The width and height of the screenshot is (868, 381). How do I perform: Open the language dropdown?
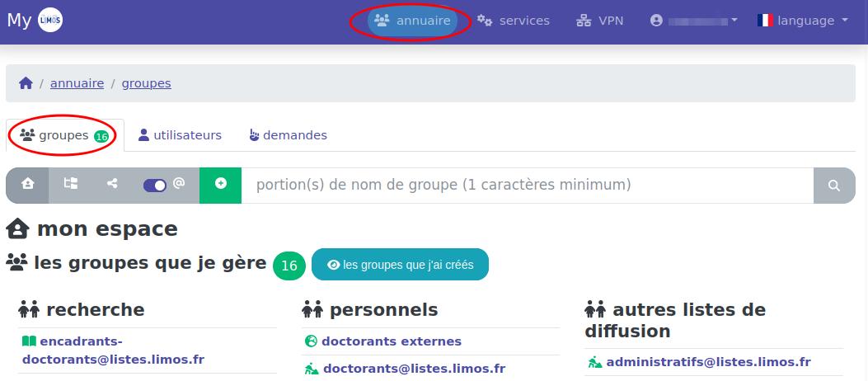[802, 21]
